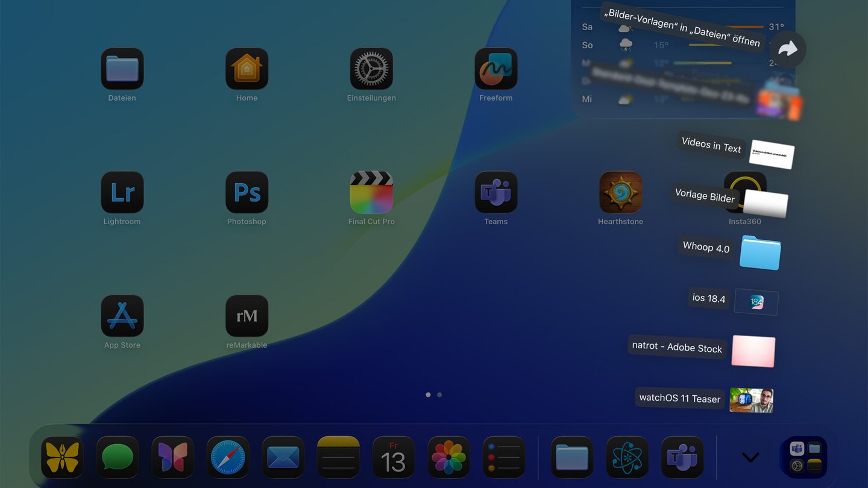Launch Photoshop from the home screen
The width and height of the screenshot is (868, 488).
coord(247,192)
